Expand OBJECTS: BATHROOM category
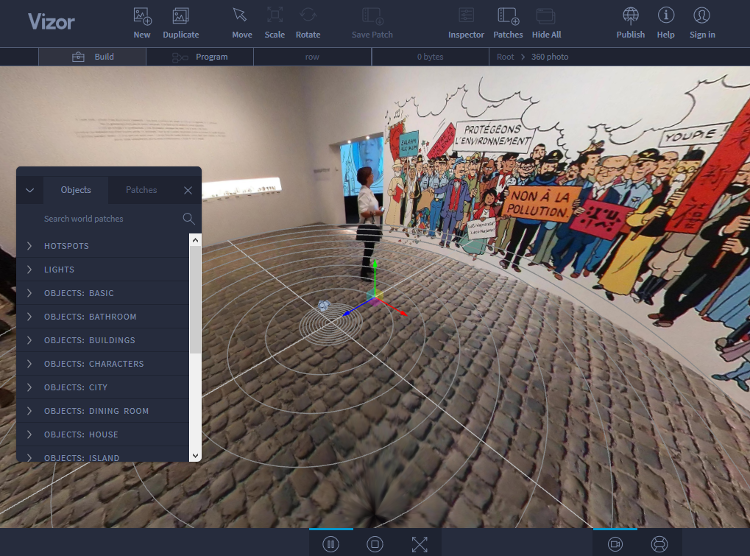 [x=102, y=317]
